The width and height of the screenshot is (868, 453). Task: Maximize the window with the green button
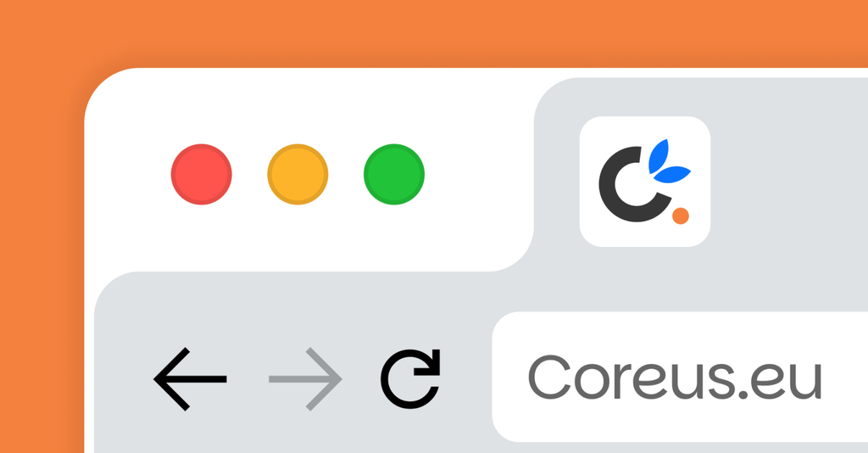pos(394,175)
